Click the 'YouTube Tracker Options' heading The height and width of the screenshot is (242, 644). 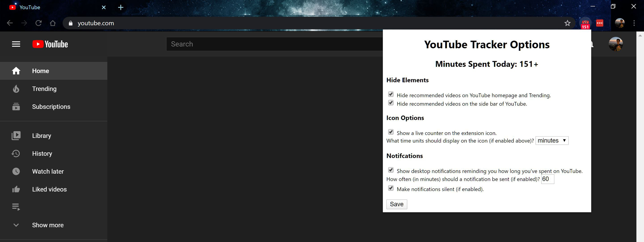coord(487,45)
